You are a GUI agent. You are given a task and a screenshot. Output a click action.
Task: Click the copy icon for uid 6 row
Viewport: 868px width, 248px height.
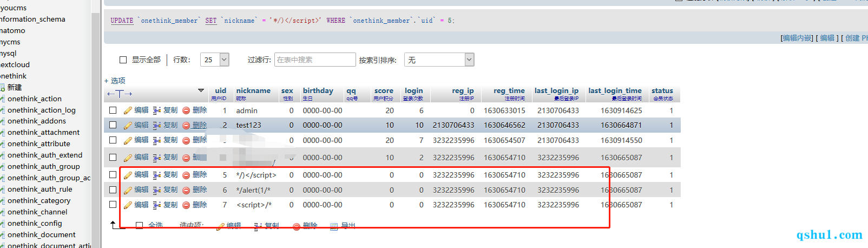coord(157,191)
